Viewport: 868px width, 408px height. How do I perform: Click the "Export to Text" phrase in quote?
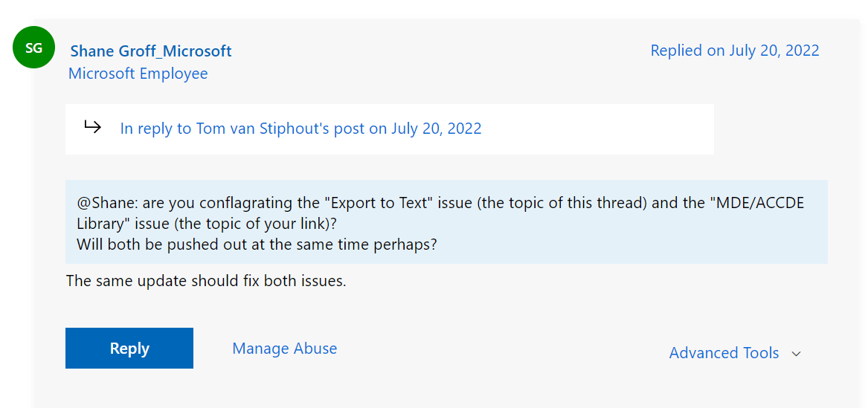381,203
